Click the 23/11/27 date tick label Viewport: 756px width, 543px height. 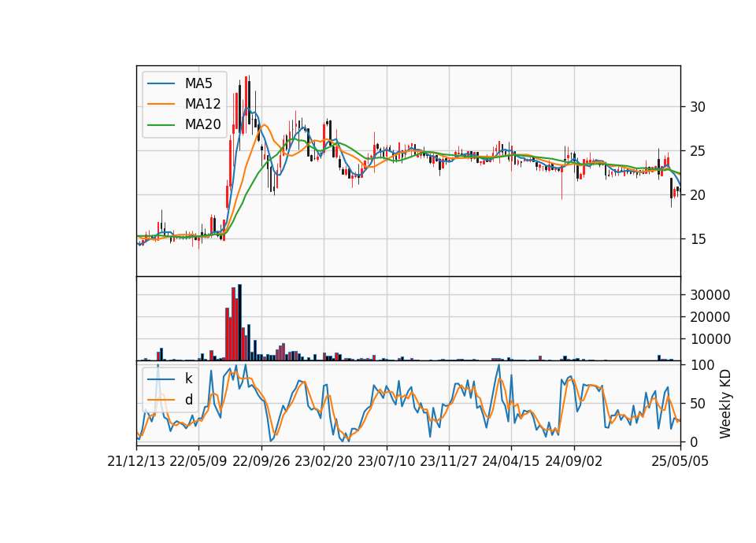[449, 462]
